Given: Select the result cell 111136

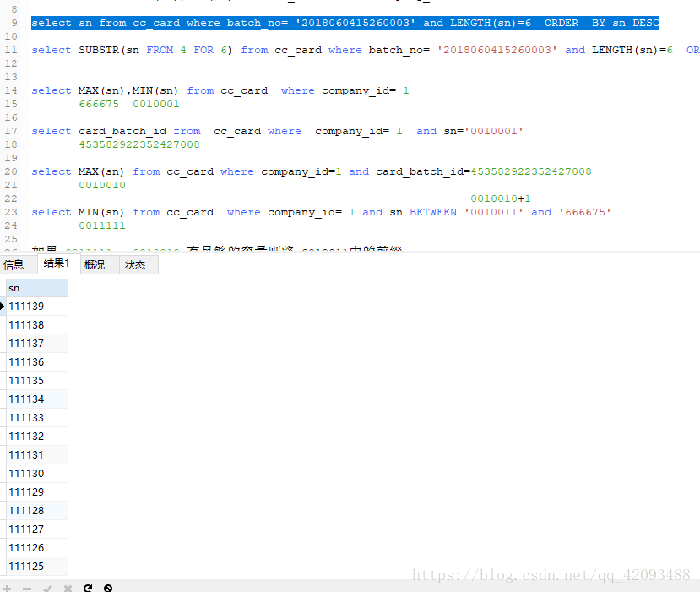Looking at the screenshot, I should (x=37, y=362).
